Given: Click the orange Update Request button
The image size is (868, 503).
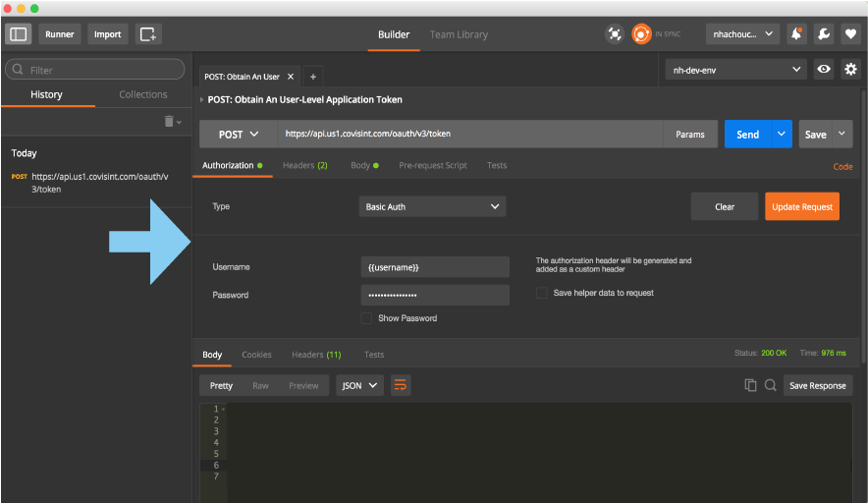Looking at the screenshot, I should [802, 206].
